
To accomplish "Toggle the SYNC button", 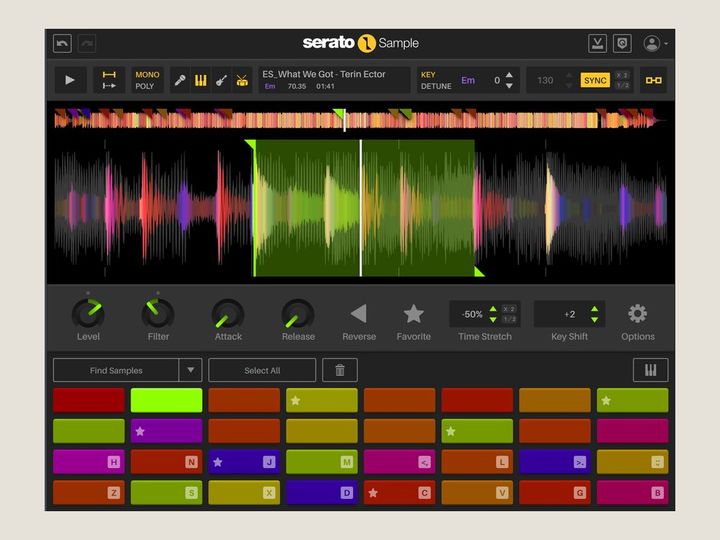I will (595, 80).
